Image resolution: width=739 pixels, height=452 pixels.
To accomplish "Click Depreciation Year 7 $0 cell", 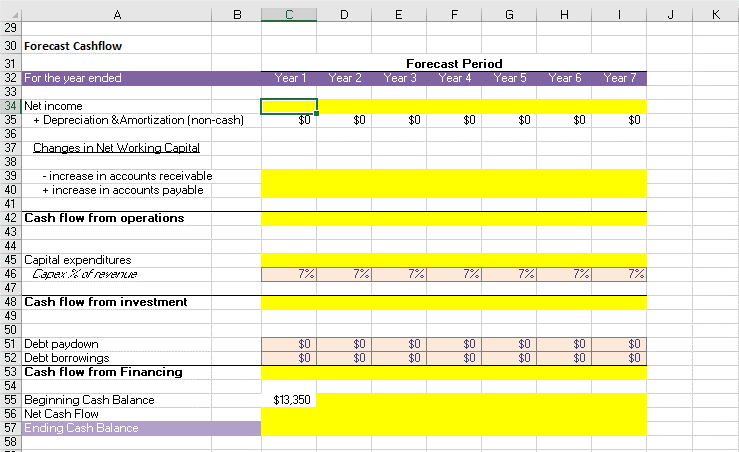I will tap(619, 120).
